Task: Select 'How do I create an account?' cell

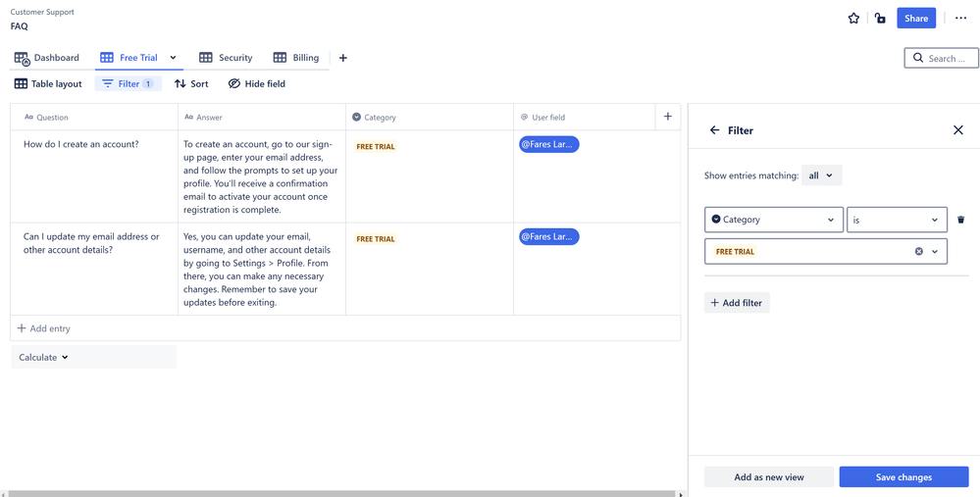Action: coord(94,176)
